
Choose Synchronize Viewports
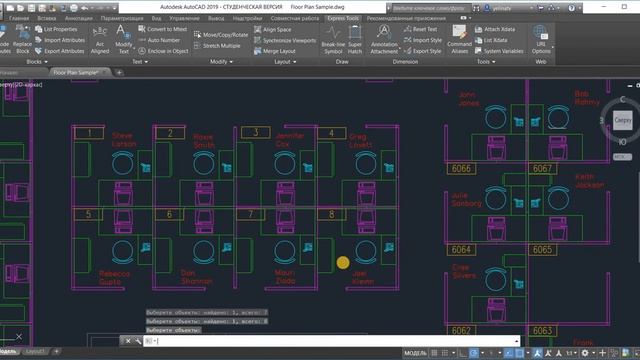(285, 40)
